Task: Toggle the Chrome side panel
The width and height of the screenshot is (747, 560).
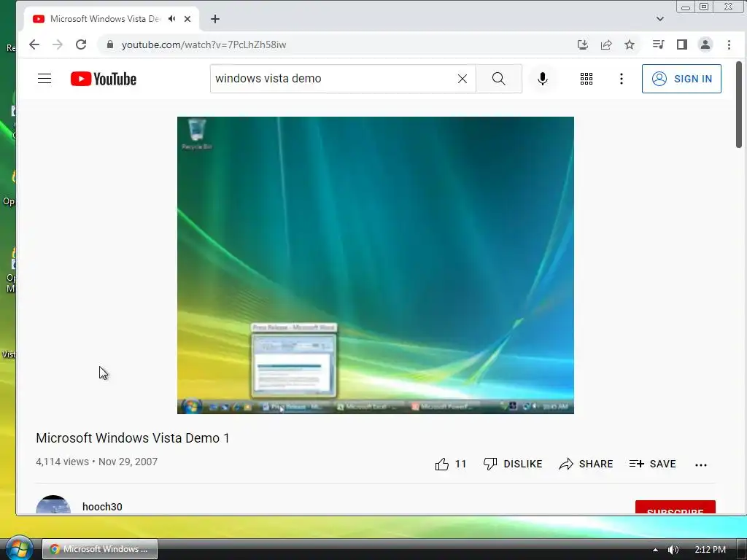Action: [x=682, y=44]
